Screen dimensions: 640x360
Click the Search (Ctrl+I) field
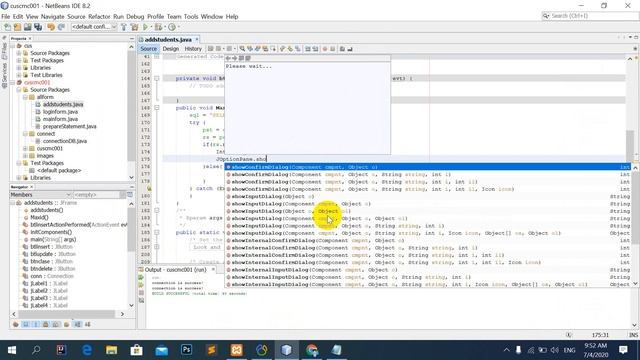pyautogui.click(x=590, y=16)
